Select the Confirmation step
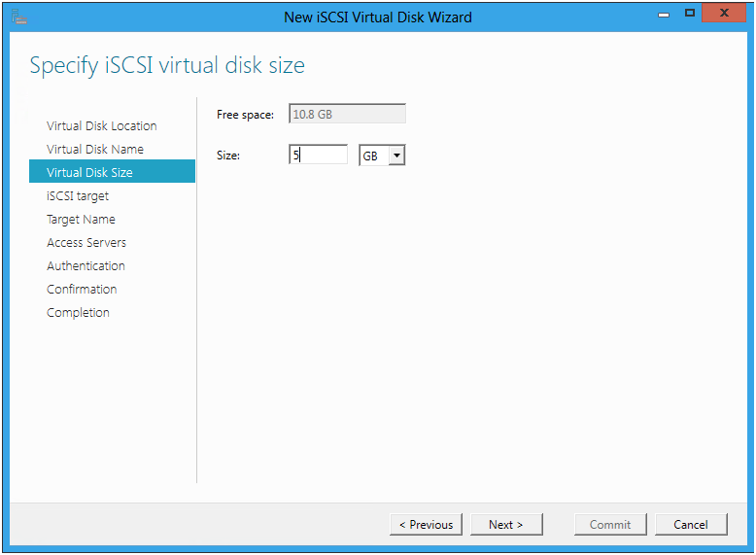The height and width of the screenshot is (555, 756). point(82,289)
